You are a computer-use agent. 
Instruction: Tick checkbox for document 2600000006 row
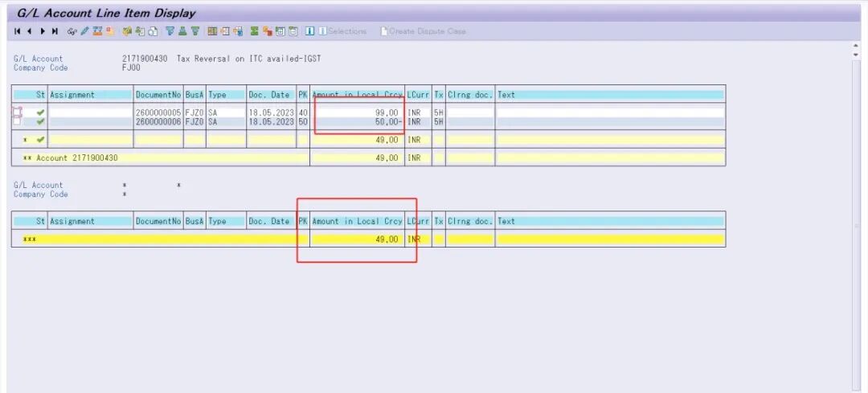click(x=17, y=121)
